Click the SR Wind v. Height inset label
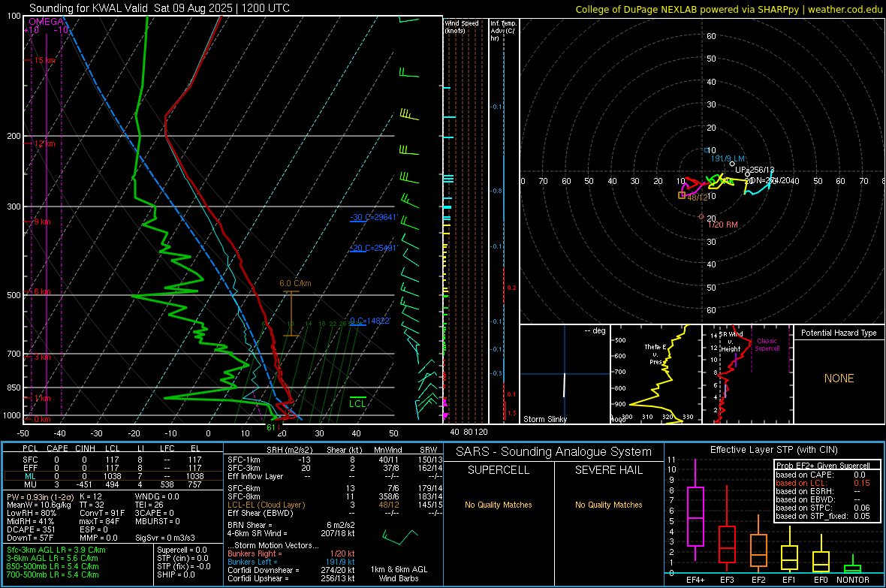The image size is (886, 588). 730,342
